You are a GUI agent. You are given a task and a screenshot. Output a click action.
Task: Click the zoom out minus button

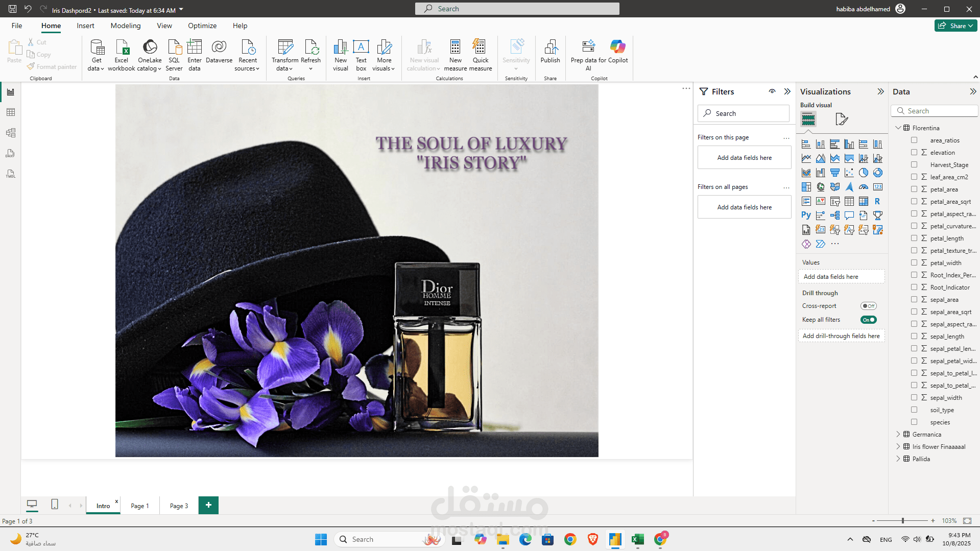click(x=873, y=521)
